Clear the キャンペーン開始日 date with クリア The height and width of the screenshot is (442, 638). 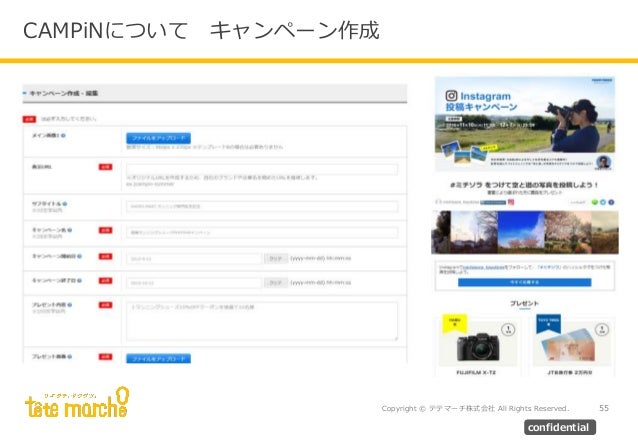tap(276, 258)
